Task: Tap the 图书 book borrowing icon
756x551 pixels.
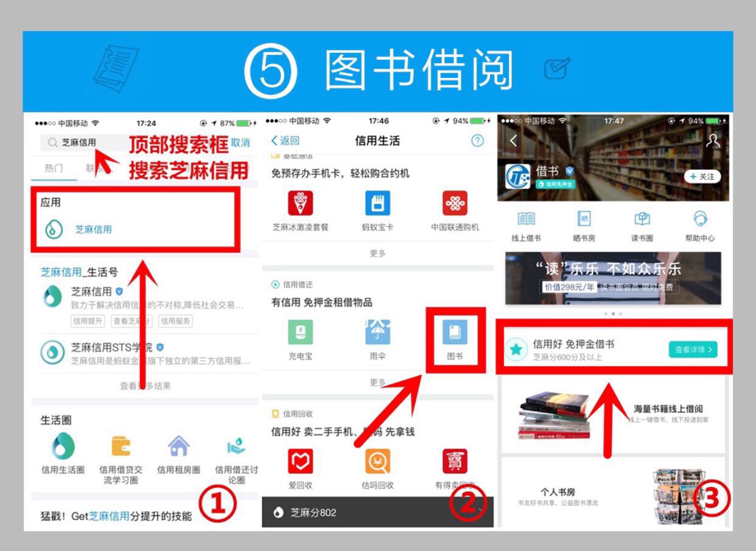Action: [454, 333]
